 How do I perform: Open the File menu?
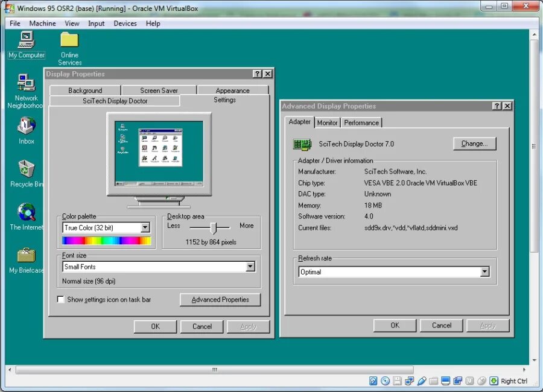pos(15,23)
